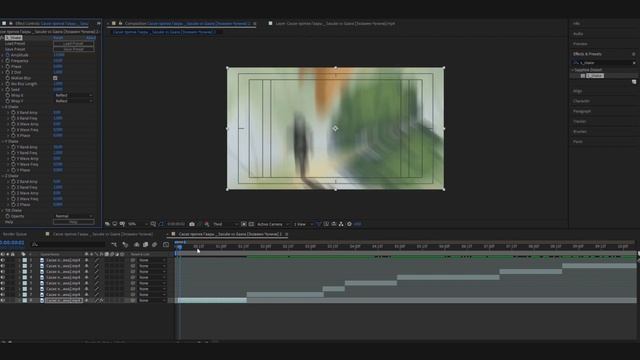Select the S_Shake effect in presets list

pos(595,76)
